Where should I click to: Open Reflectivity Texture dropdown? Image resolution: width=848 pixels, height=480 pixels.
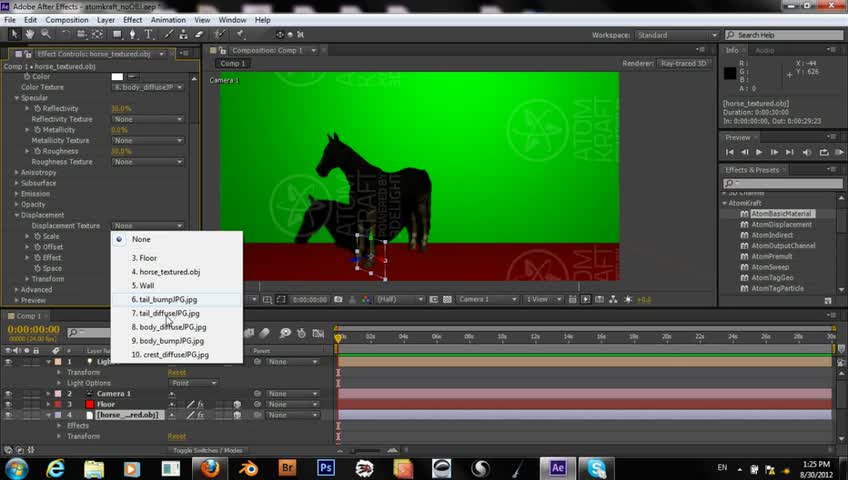coord(148,119)
